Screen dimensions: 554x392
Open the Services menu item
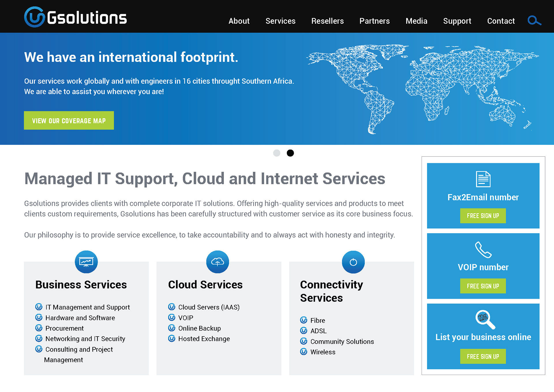(x=280, y=21)
